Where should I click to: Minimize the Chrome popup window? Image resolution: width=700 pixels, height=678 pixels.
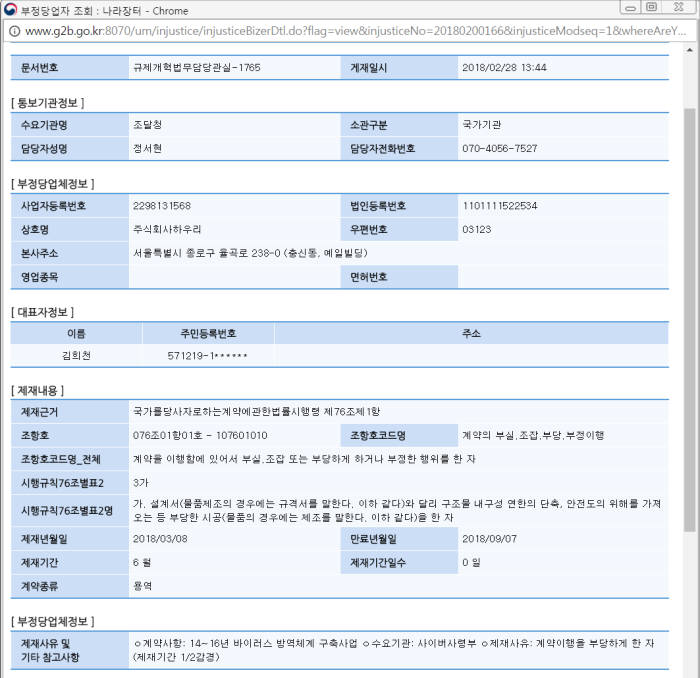(x=630, y=8)
